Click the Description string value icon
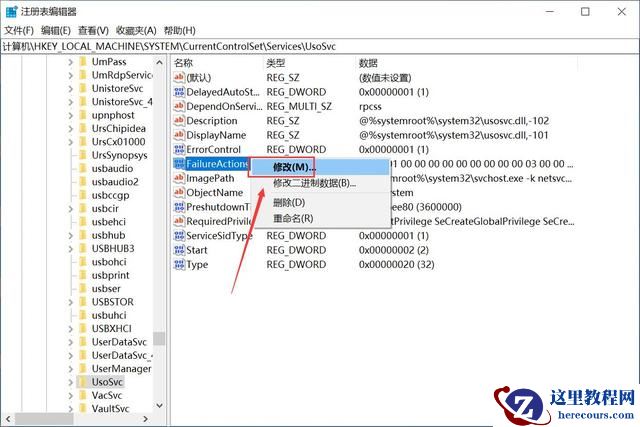Image resolution: width=640 pixels, height=427 pixels. point(179,120)
